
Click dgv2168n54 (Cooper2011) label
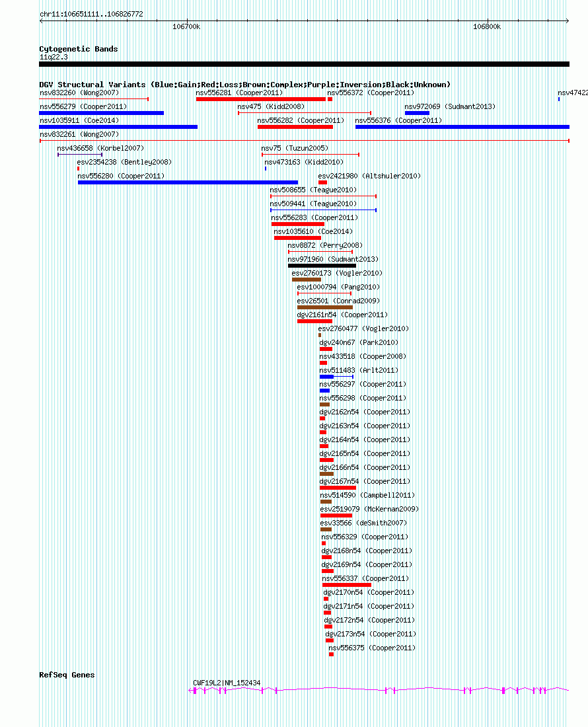coord(367,552)
